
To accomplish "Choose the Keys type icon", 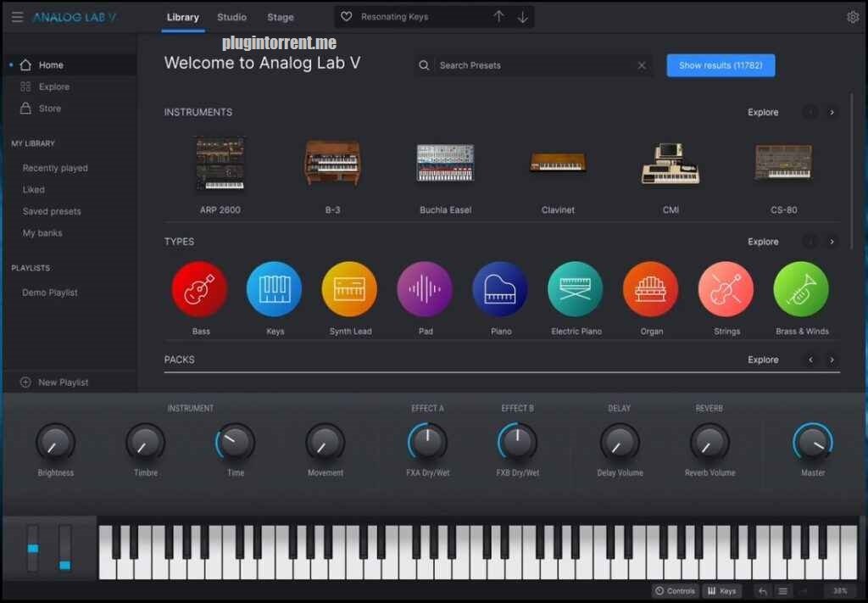I will coord(275,289).
